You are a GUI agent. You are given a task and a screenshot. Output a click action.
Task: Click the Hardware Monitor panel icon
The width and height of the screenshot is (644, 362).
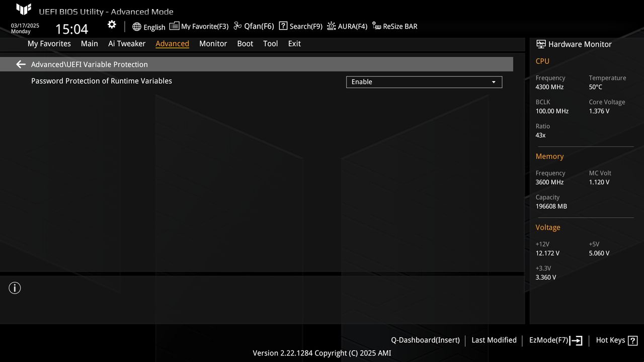(x=541, y=44)
